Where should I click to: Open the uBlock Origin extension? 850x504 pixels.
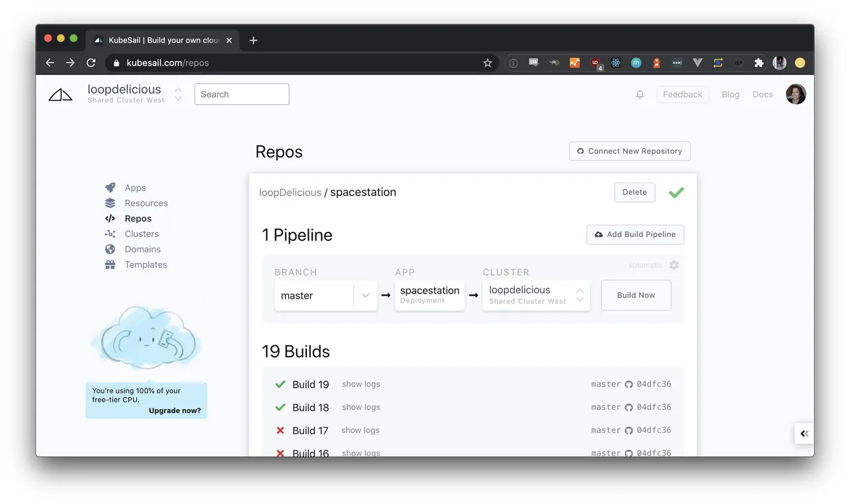click(x=596, y=63)
